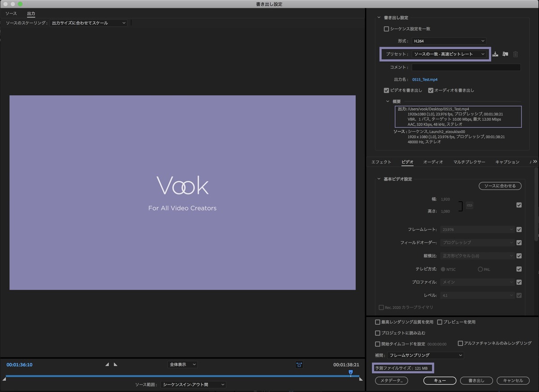Enable アルファチャンネルのみレンダリング checkbox

click(x=460, y=343)
